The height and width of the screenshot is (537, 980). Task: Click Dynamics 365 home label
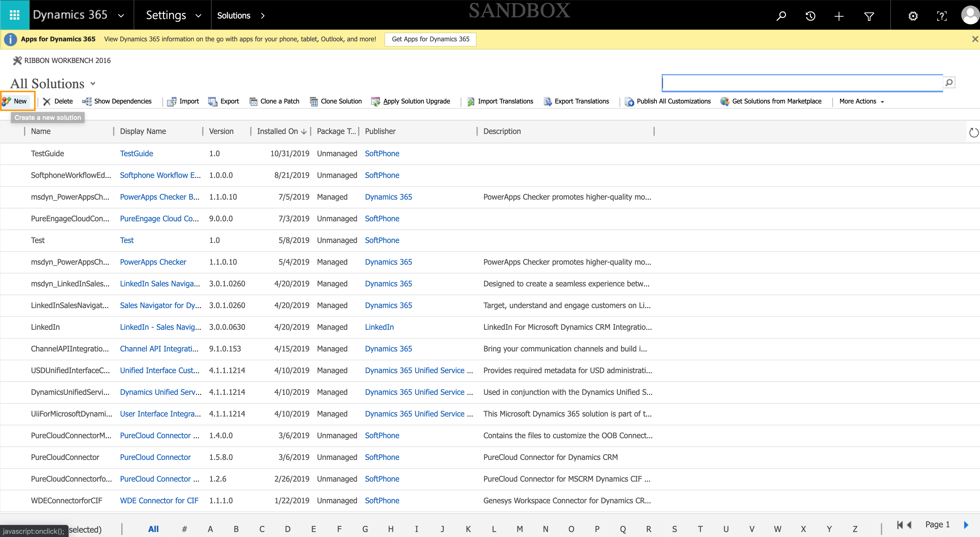tap(70, 15)
